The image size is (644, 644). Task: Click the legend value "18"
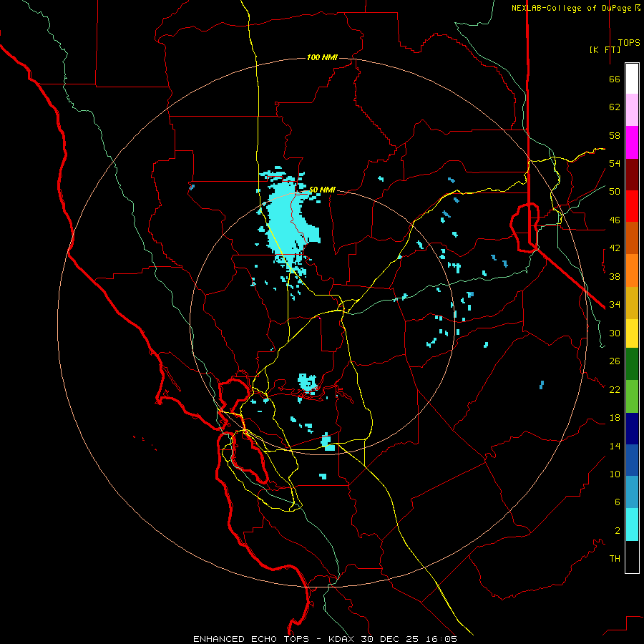pos(615,418)
